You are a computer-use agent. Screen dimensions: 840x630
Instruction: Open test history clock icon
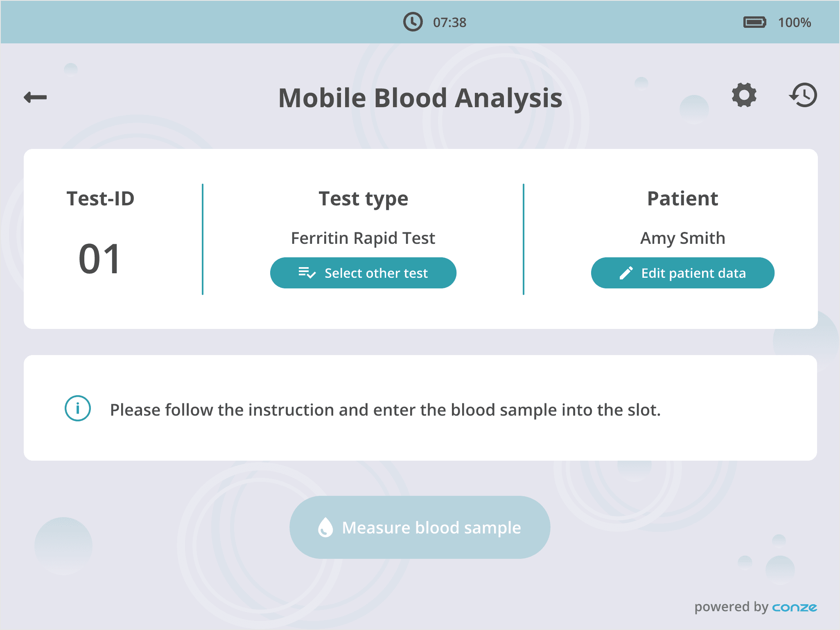[x=803, y=95]
